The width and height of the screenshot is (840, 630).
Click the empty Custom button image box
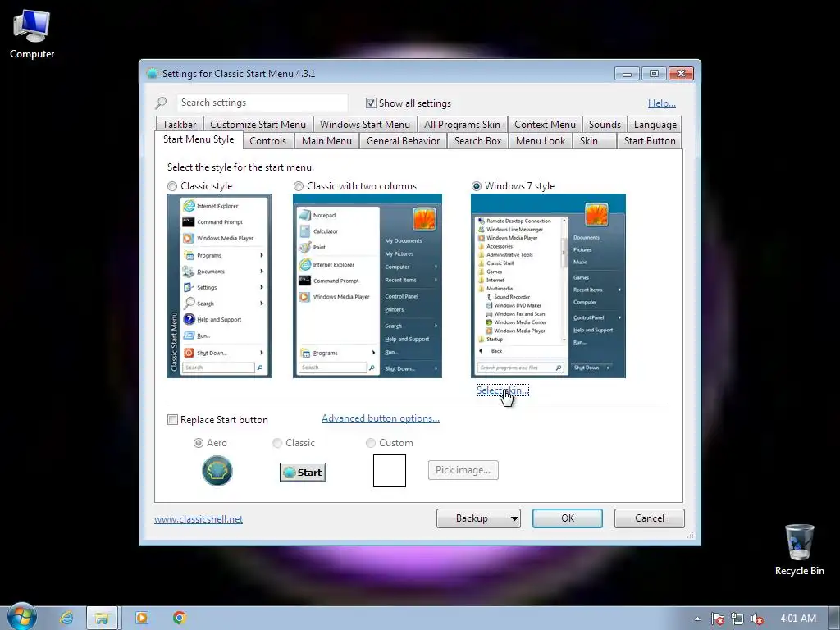pos(390,471)
